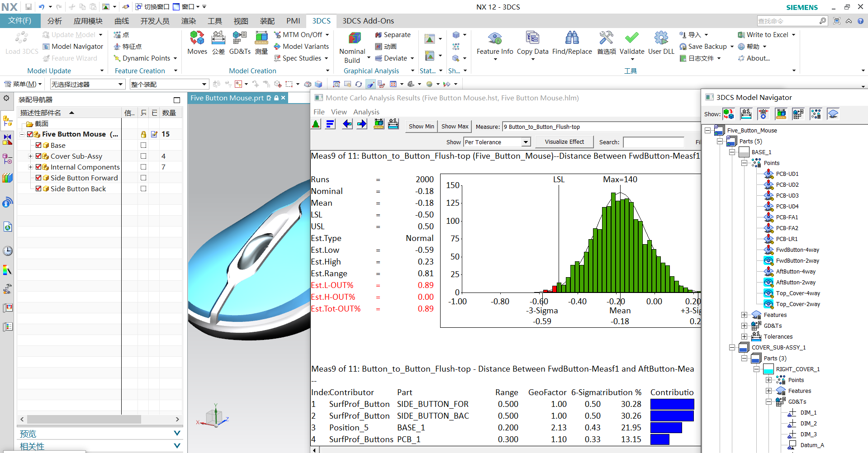The height and width of the screenshot is (453, 868).
Task: Open the Analysis menu in results window
Action: point(366,112)
